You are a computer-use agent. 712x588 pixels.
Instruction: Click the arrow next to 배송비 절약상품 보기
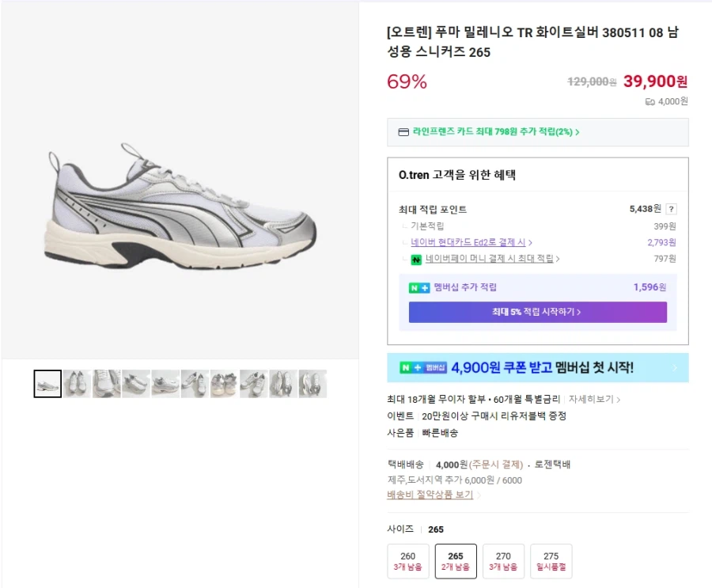(479, 495)
